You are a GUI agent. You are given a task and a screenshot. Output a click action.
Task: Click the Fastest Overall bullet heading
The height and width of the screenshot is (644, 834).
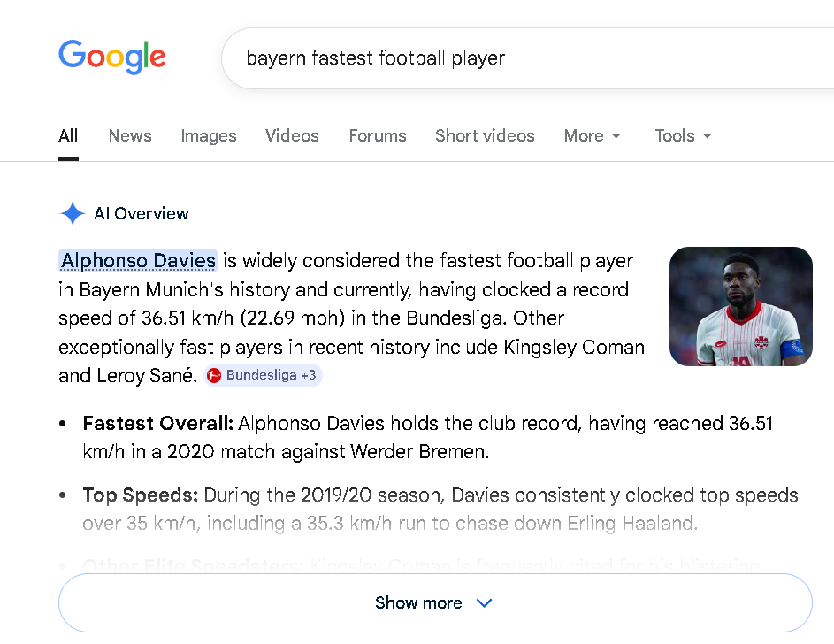tap(157, 424)
